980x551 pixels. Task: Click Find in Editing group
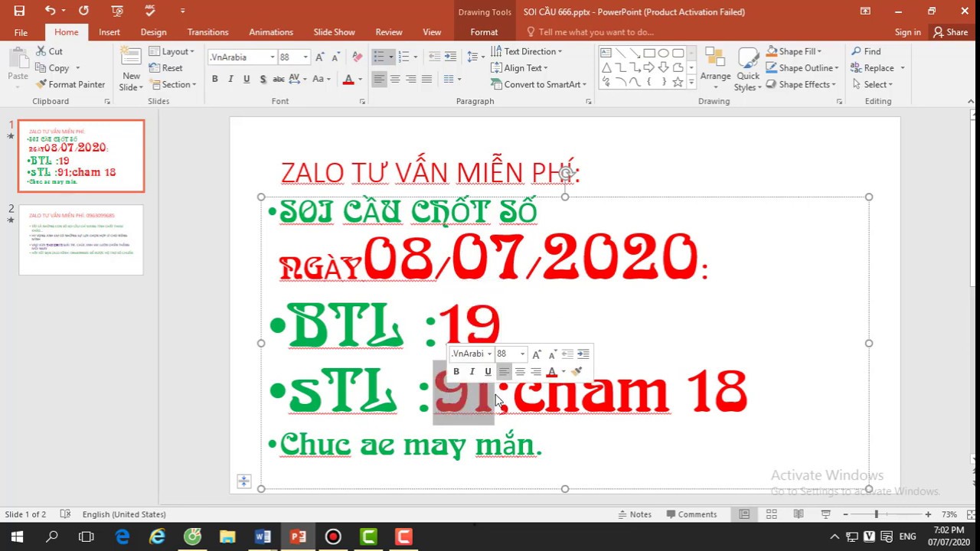[x=866, y=51]
